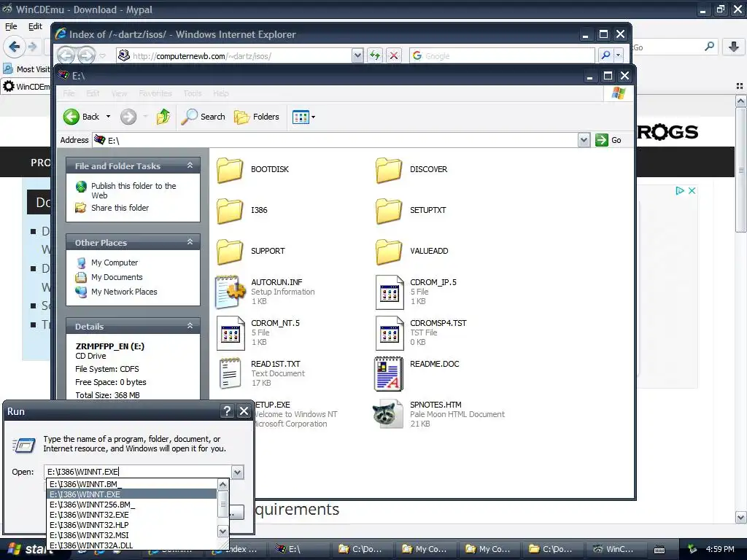Open the DISCOVER folder icon
This screenshot has width=747, height=560.
[389, 170]
